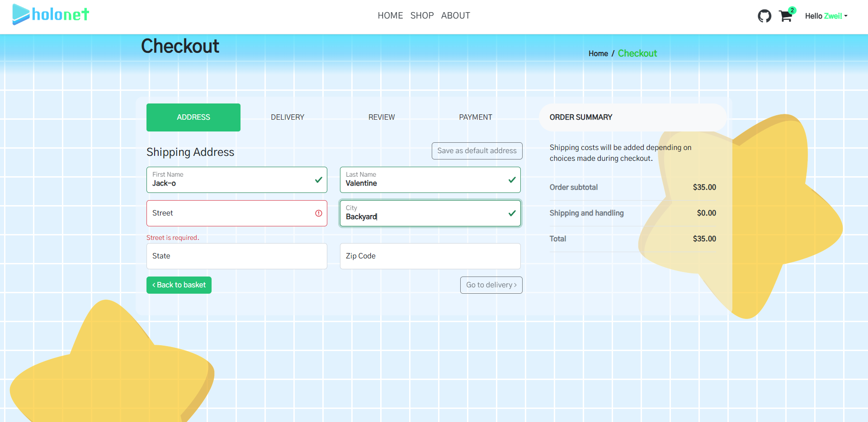The height and width of the screenshot is (422, 868).
Task: Click the holonet logo
Action: point(51,14)
